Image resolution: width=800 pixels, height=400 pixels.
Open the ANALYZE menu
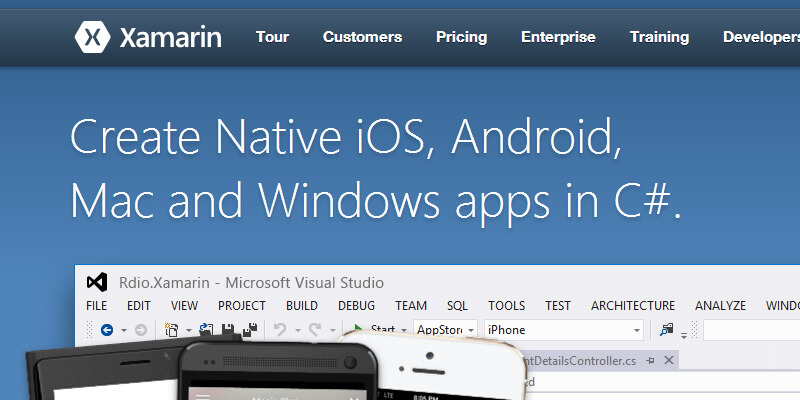(720, 306)
